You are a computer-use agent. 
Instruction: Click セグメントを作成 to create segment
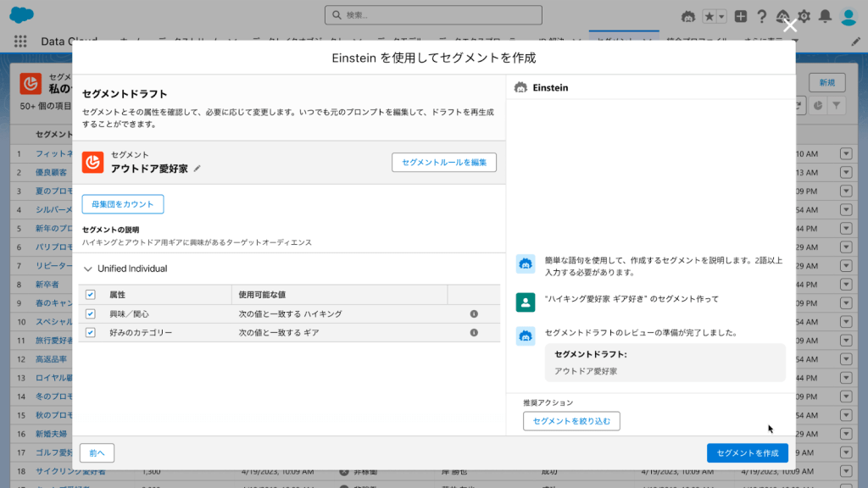pyautogui.click(x=747, y=453)
